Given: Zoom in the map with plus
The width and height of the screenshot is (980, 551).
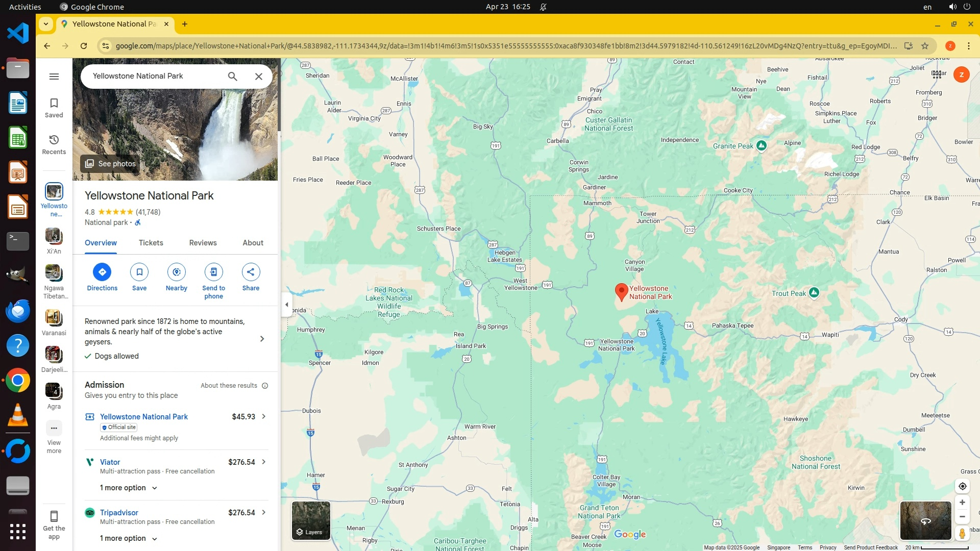Looking at the screenshot, I should 962,503.
